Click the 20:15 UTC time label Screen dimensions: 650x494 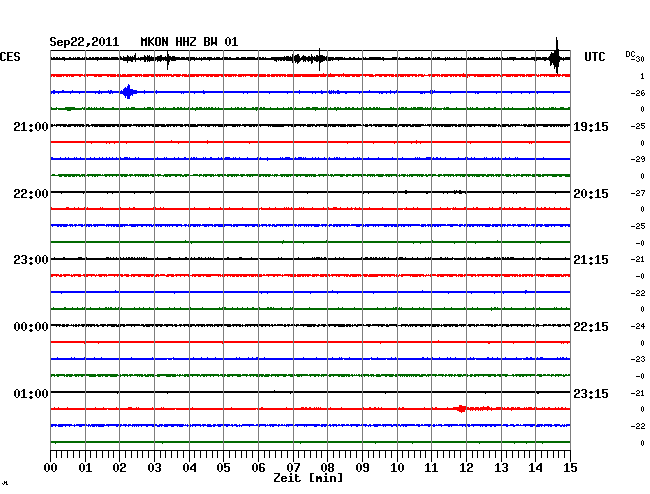pyautogui.click(x=591, y=194)
